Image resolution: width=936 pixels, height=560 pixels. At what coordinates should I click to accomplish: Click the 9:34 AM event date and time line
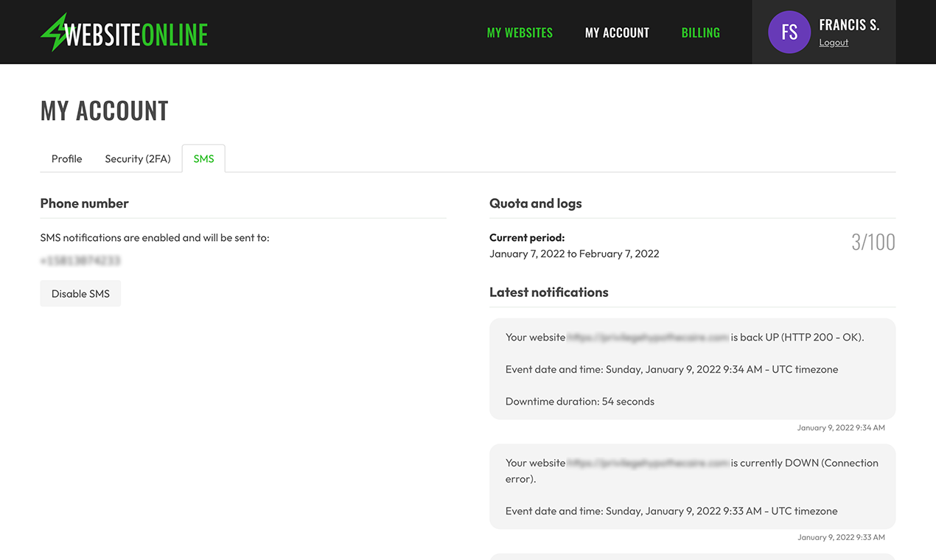point(672,370)
